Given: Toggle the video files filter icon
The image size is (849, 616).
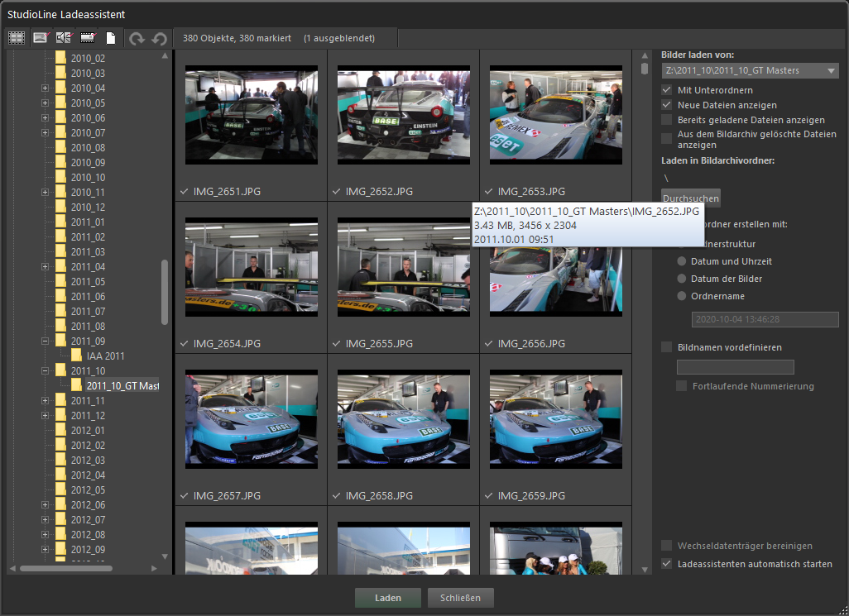Looking at the screenshot, I should (x=87, y=37).
